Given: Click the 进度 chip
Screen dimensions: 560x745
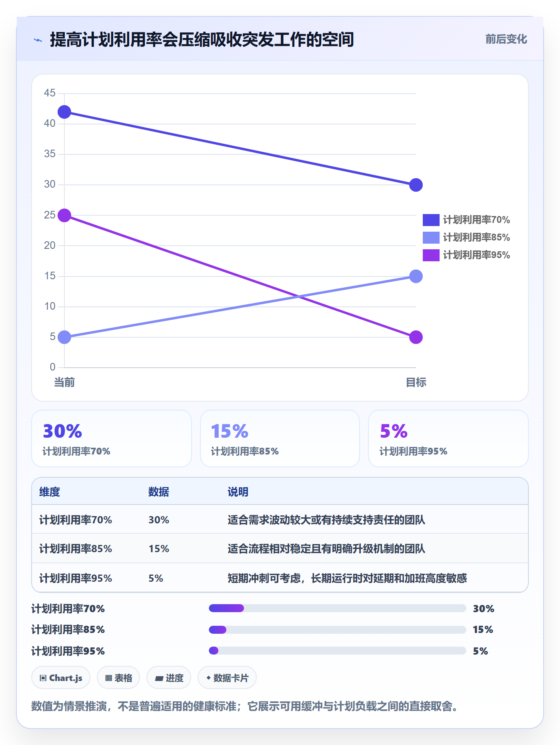Looking at the screenshot, I should click(169, 678).
